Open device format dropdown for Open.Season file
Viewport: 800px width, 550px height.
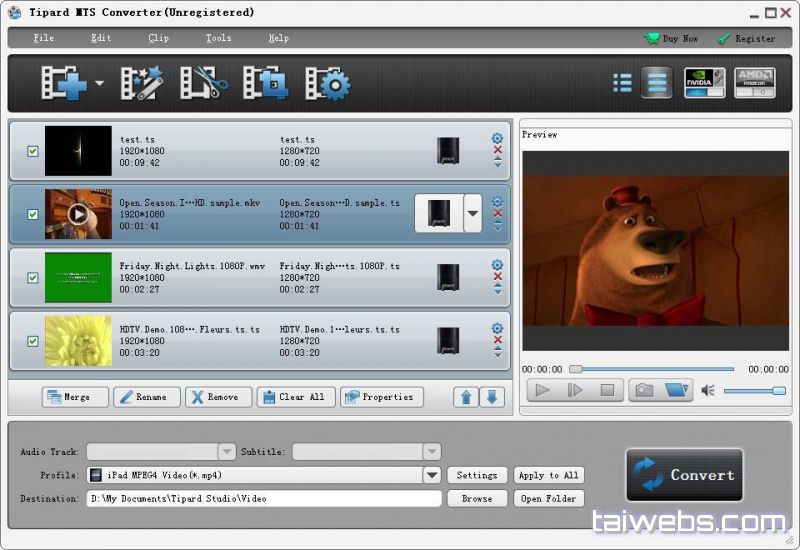coord(472,213)
